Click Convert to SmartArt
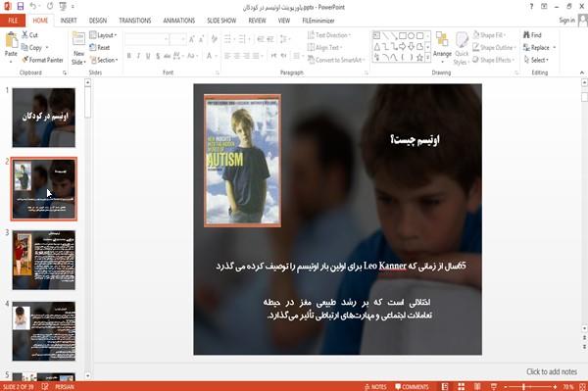Image resolution: width=588 pixels, height=391 pixels. (335, 60)
